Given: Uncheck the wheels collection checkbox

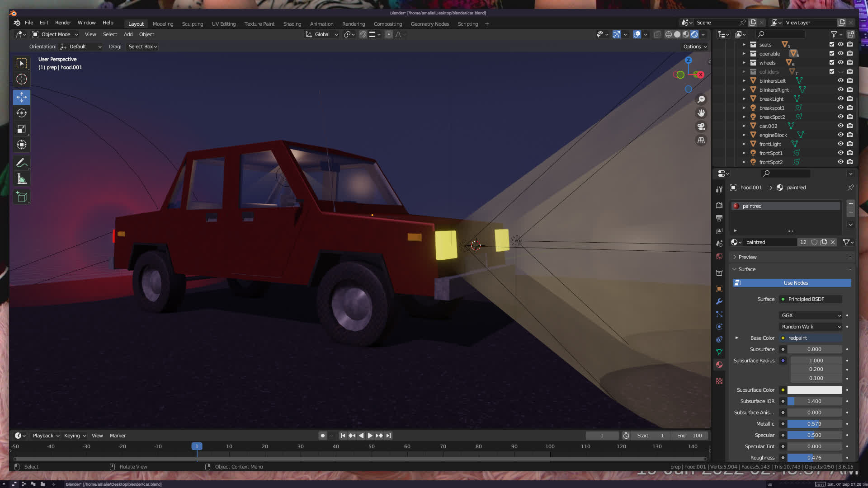Looking at the screenshot, I should pyautogui.click(x=831, y=63).
